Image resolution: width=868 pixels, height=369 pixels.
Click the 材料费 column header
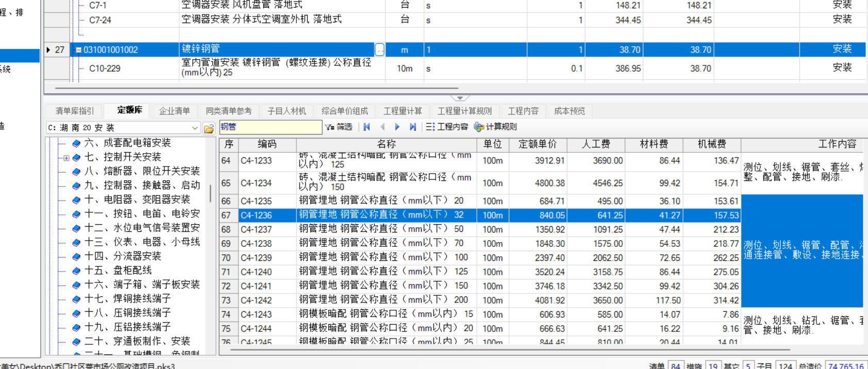click(x=654, y=144)
